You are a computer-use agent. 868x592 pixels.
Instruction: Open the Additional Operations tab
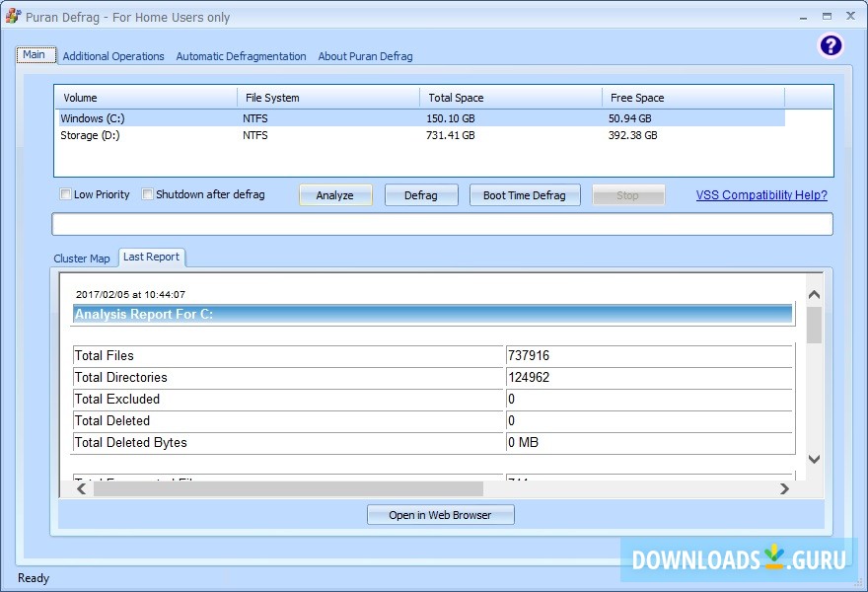[x=113, y=56]
